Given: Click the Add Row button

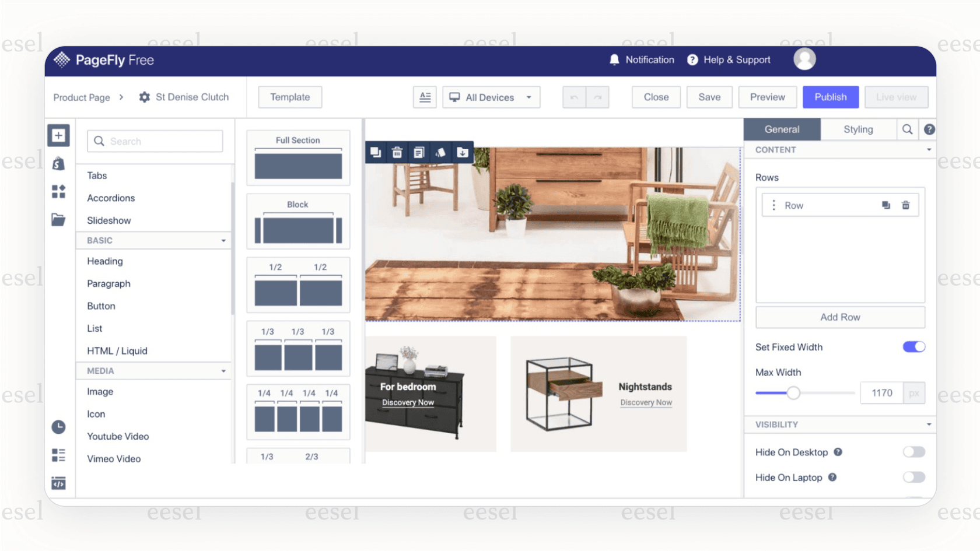Looking at the screenshot, I should tap(839, 317).
